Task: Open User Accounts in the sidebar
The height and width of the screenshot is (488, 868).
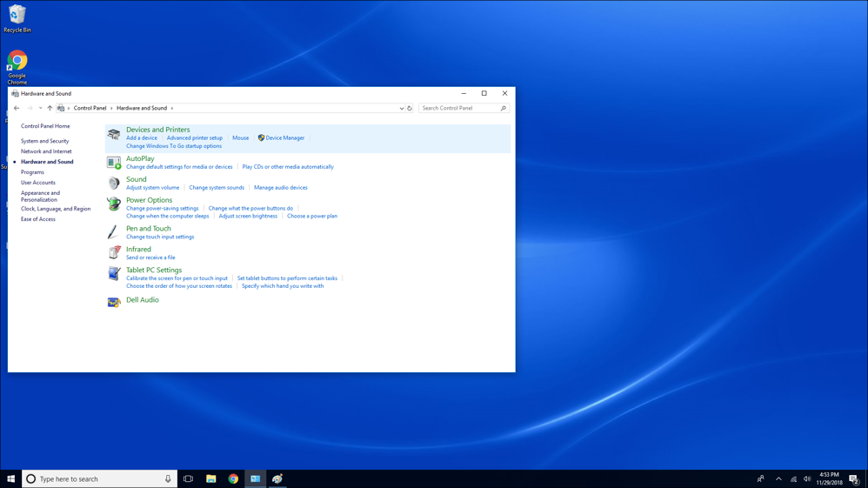Action: pos(38,183)
